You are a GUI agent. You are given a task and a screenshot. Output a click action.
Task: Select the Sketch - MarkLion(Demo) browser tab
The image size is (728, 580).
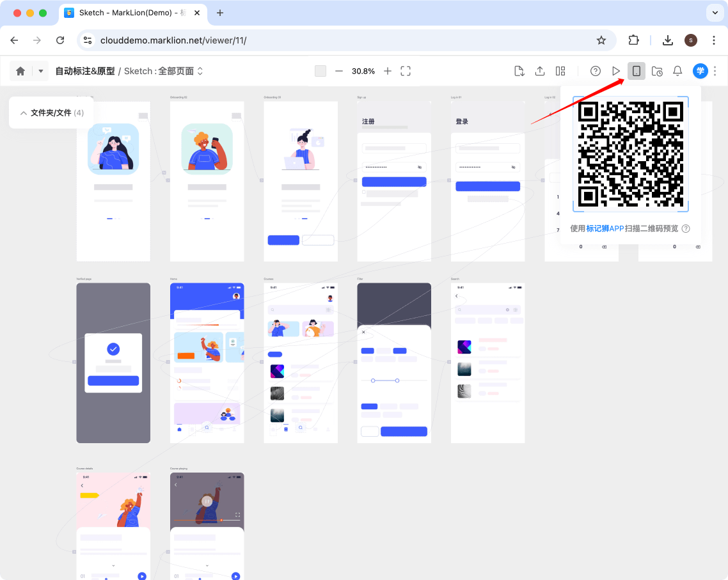132,13
